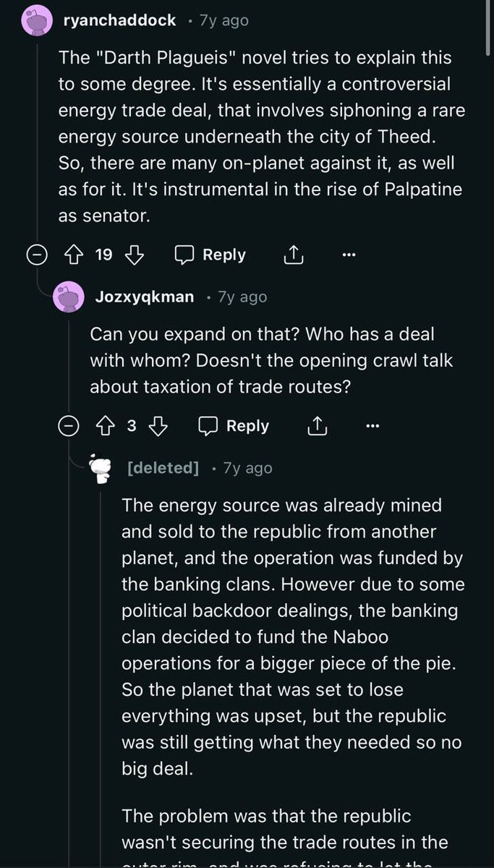Open ryanchaddock username link

point(119,20)
